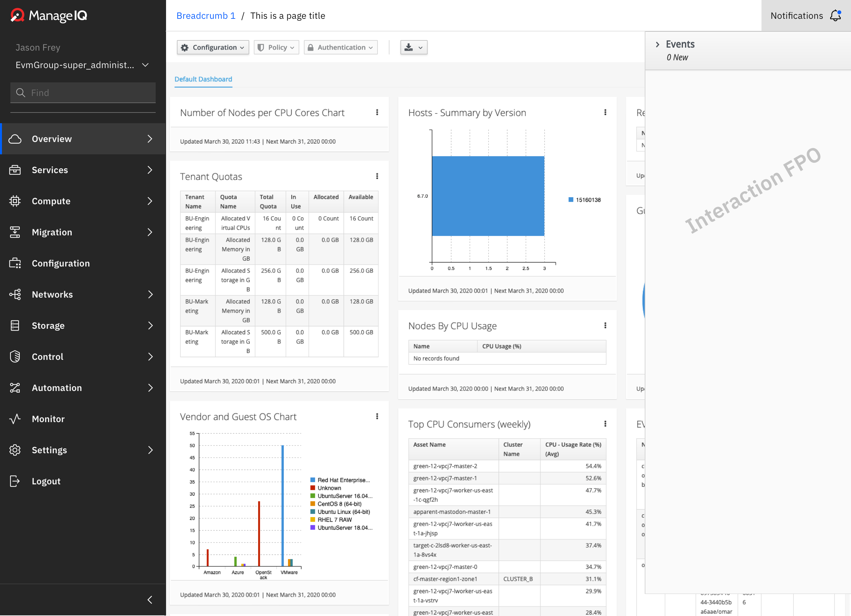Click the 15160138 legend blue swatch
This screenshot has width=851, height=616.
[x=571, y=200]
